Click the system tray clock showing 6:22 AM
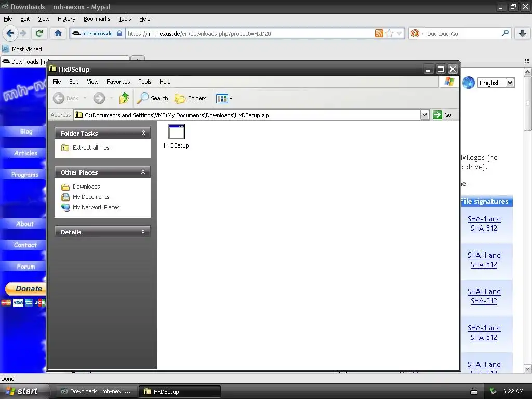The image size is (532, 399). coord(513,391)
